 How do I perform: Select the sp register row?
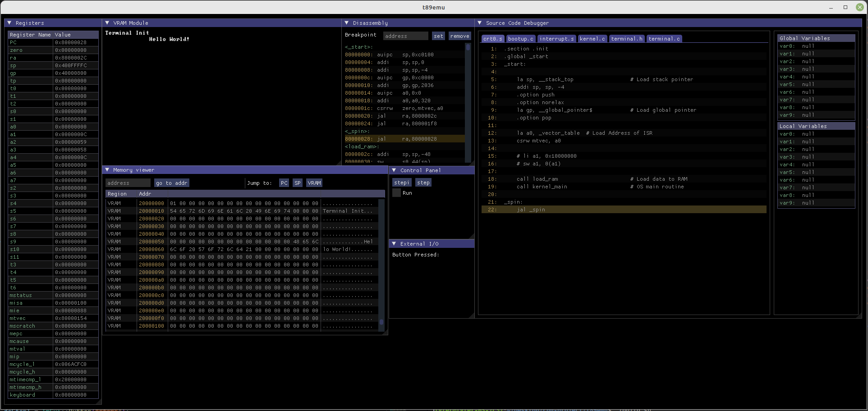pyautogui.click(x=53, y=65)
